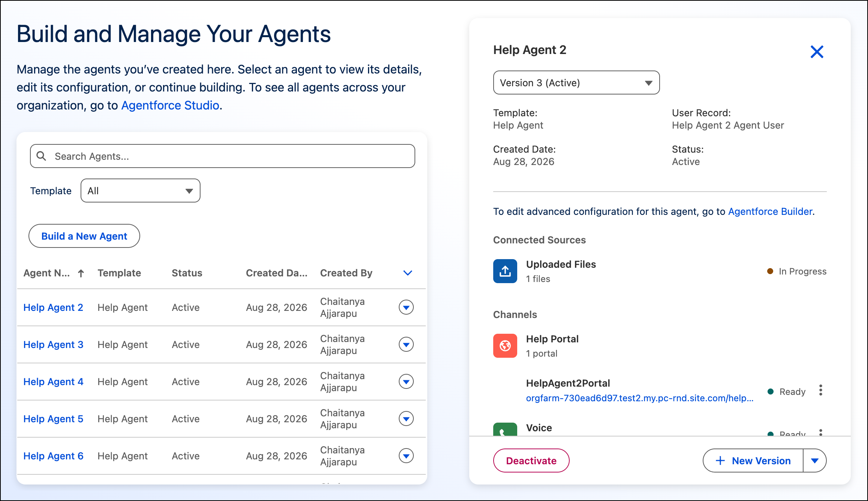
Task: Open the Help Agent 2 link in table
Action: coord(53,307)
